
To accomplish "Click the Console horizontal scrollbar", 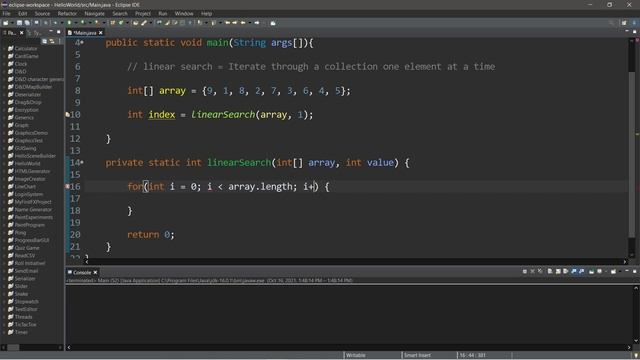I will [x=349, y=347].
